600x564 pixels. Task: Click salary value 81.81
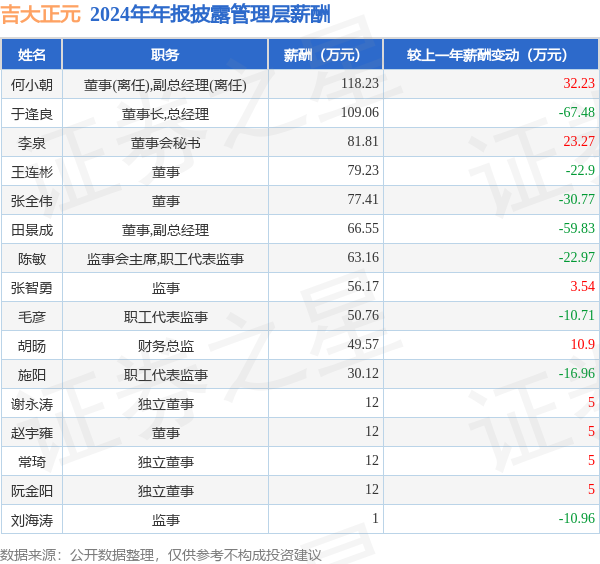pyautogui.click(x=363, y=141)
